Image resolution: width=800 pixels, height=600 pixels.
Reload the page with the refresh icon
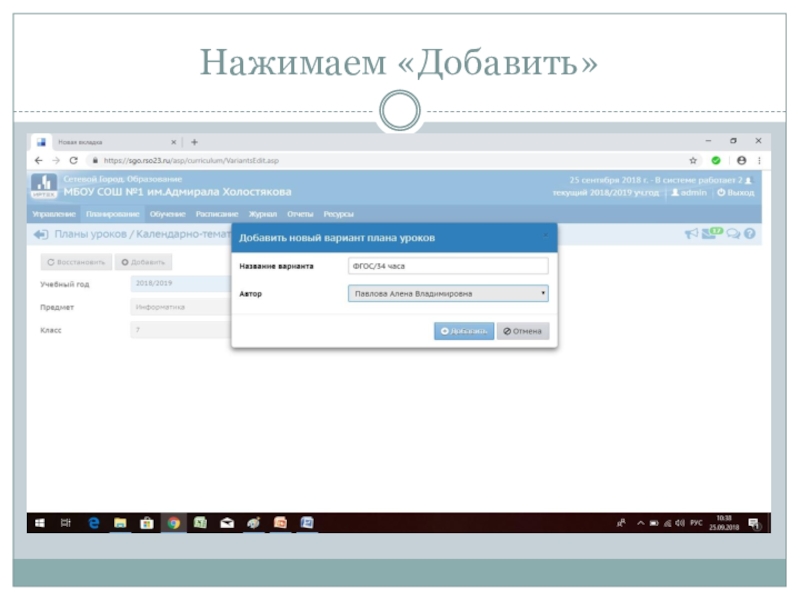pos(73,160)
